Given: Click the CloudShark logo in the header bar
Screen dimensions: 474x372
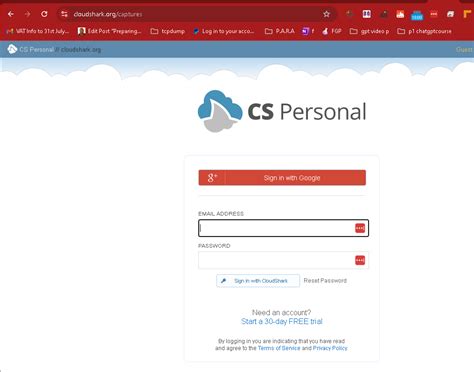Looking at the screenshot, I should pos(12,49).
